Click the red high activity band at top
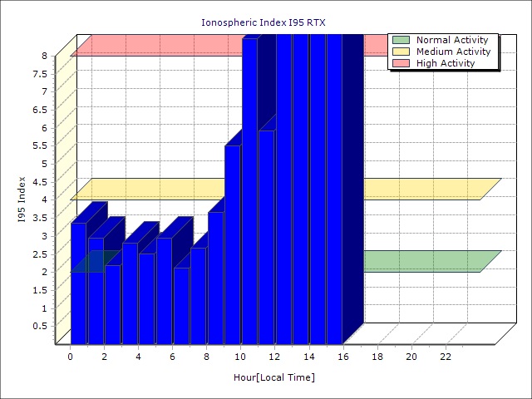This screenshot has height=399, width=532. [x=233, y=45]
